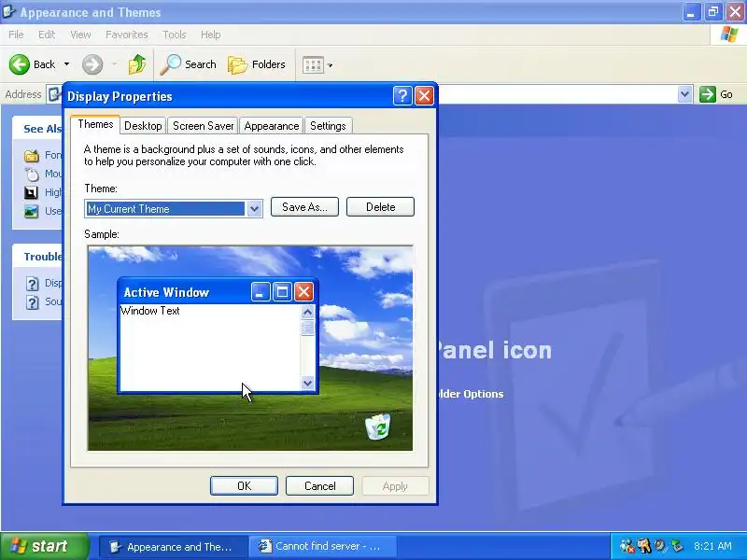Open the View menu
This screenshot has height=560, width=747.
tap(80, 35)
